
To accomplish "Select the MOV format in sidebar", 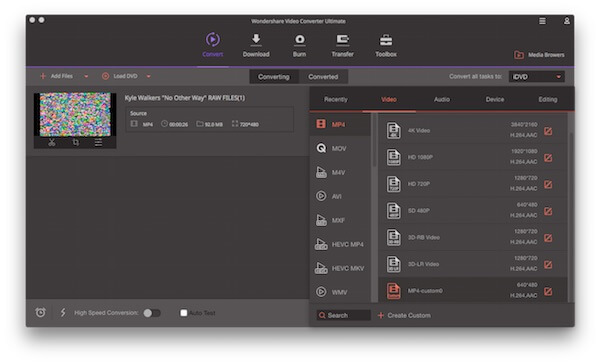I will [x=340, y=148].
